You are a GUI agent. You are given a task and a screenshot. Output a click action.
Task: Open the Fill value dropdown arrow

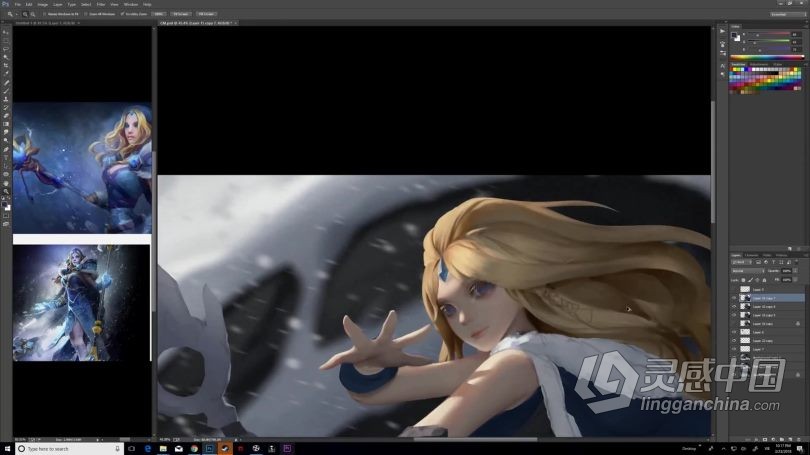[x=796, y=279]
